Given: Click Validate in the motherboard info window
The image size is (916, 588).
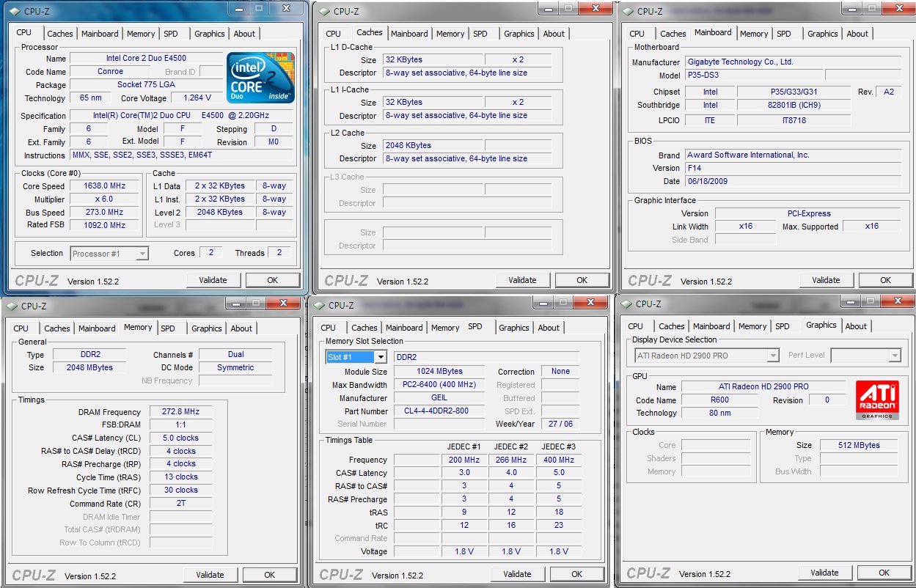Looking at the screenshot, I should (x=826, y=280).
